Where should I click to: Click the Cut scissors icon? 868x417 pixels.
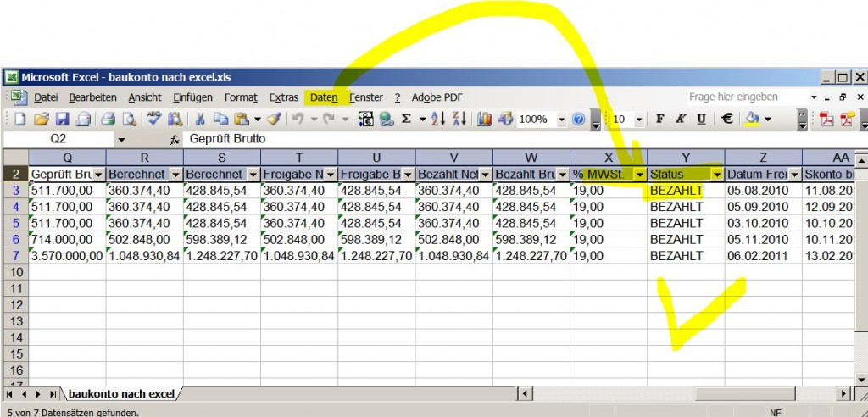pyautogui.click(x=201, y=120)
